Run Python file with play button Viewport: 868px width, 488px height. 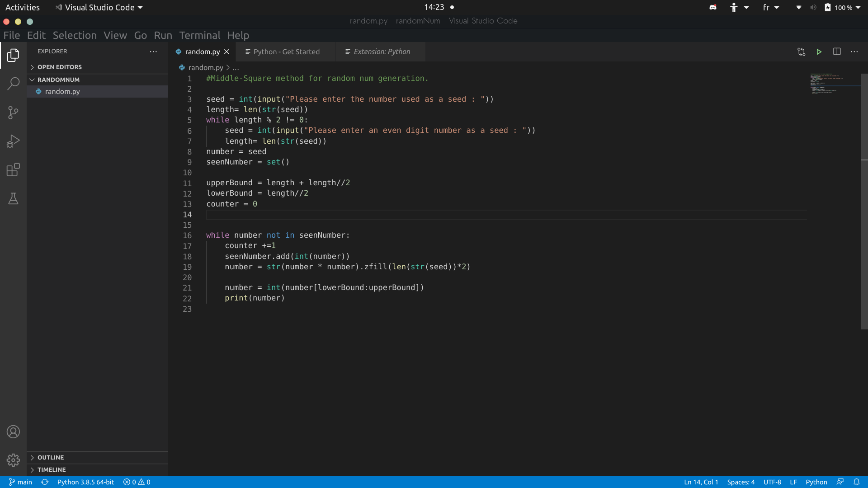tap(819, 52)
